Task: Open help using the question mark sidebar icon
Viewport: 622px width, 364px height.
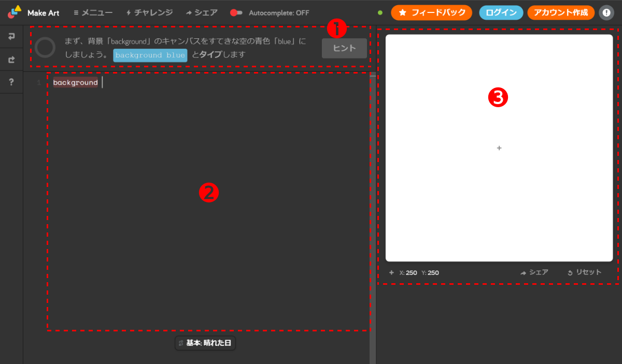Action: click(11, 81)
